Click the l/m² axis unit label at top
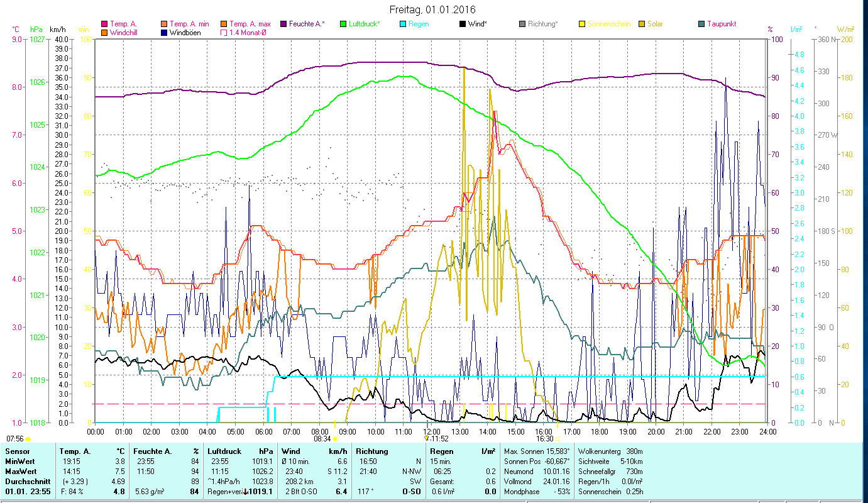868x503 pixels. click(x=796, y=30)
